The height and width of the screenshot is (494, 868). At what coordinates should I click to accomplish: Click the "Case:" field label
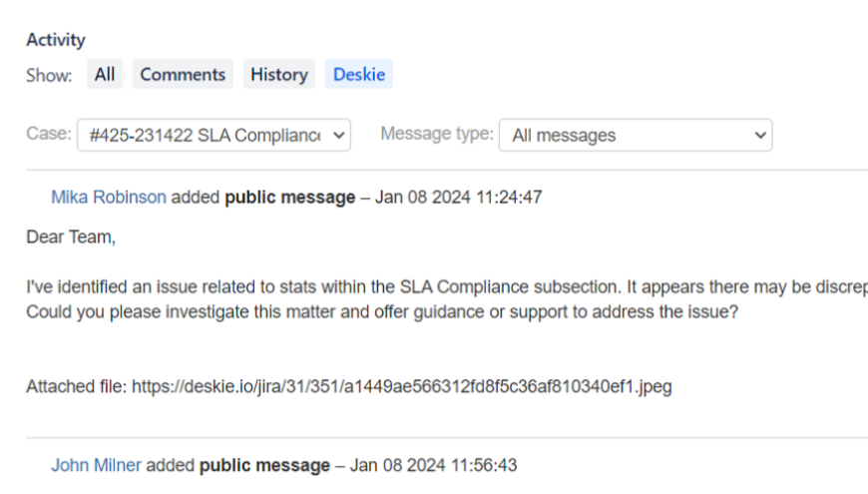pos(48,134)
